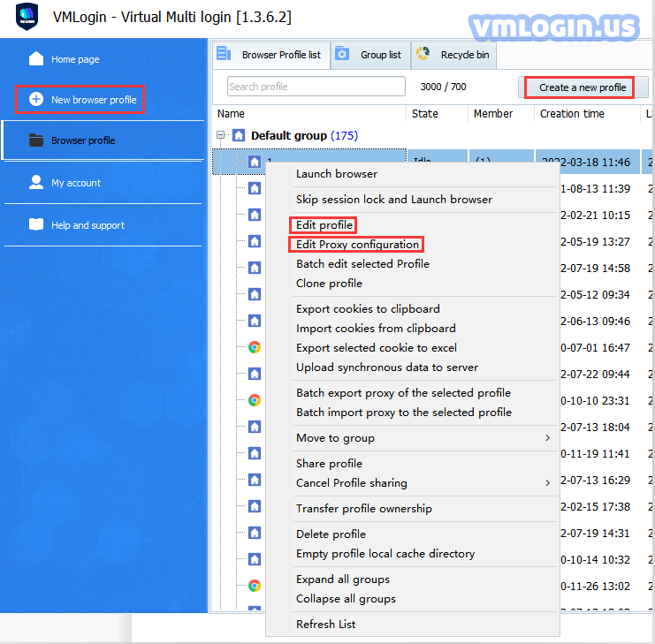Click the Creation time column header
The image size is (655, 644).
coord(586,114)
